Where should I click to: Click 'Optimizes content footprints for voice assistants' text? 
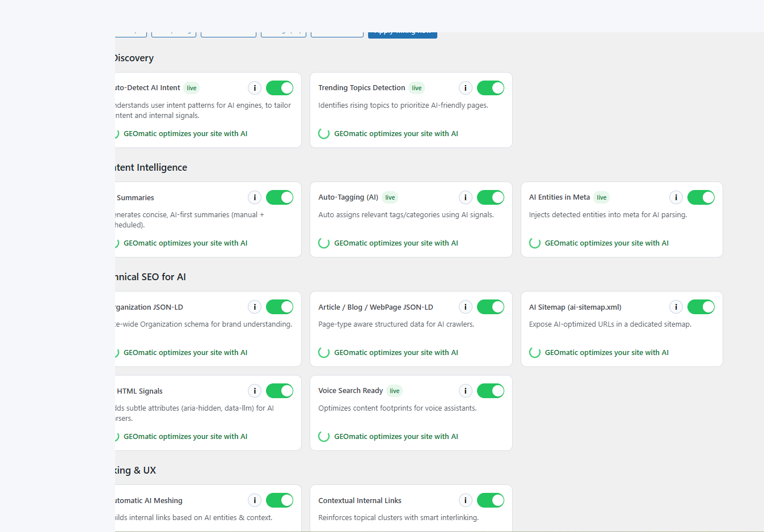coord(398,408)
